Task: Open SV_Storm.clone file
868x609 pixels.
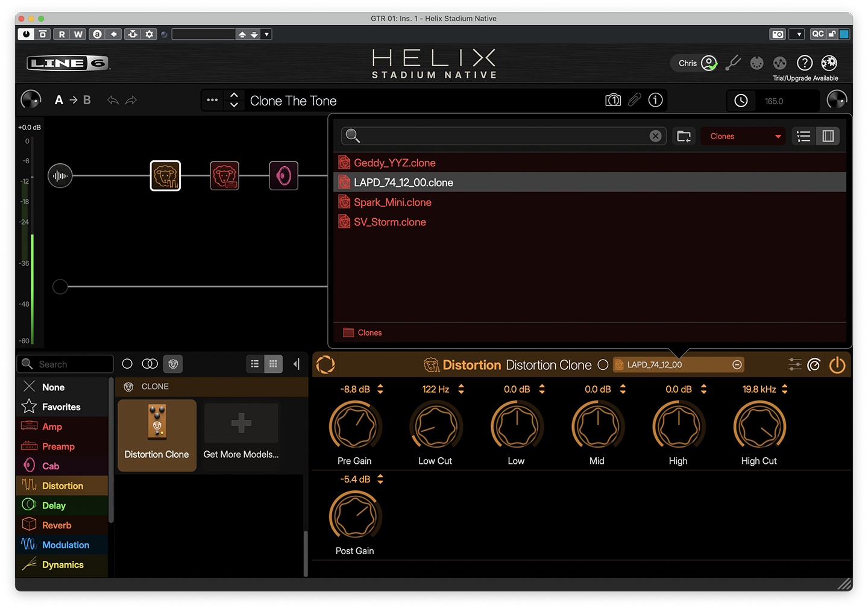Action: click(x=590, y=222)
